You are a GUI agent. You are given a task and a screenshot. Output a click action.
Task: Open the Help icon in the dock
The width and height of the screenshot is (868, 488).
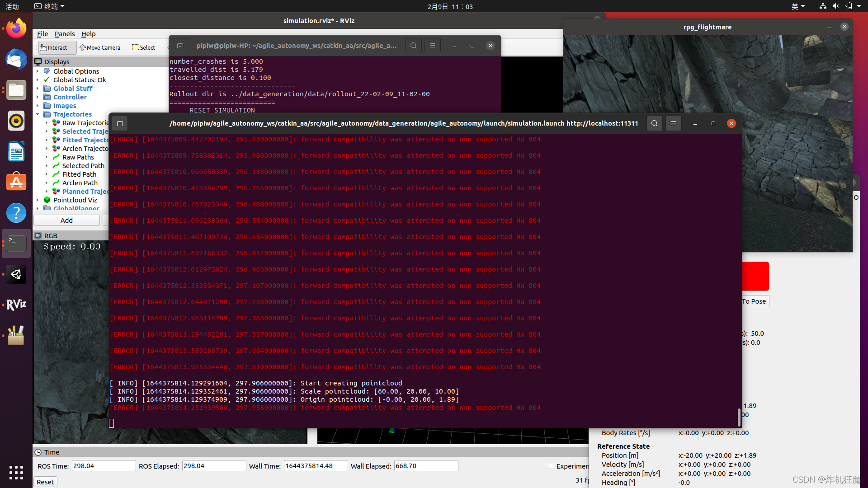[16, 213]
